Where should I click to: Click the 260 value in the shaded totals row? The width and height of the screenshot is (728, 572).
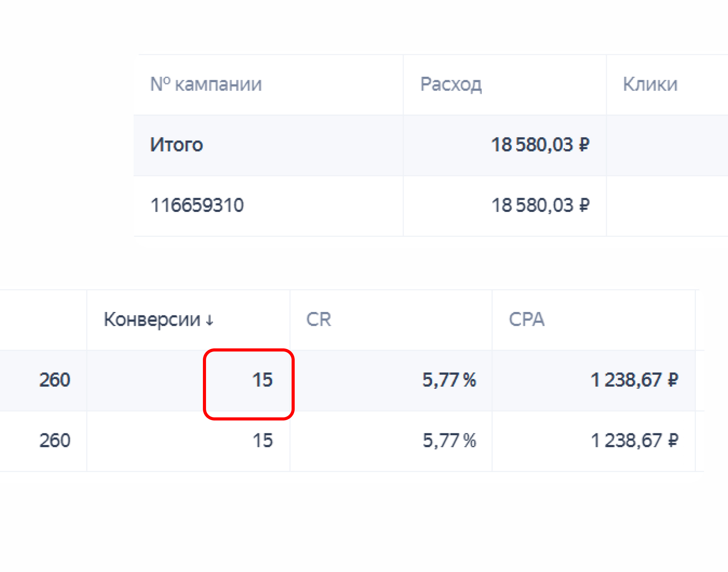(x=55, y=380)
